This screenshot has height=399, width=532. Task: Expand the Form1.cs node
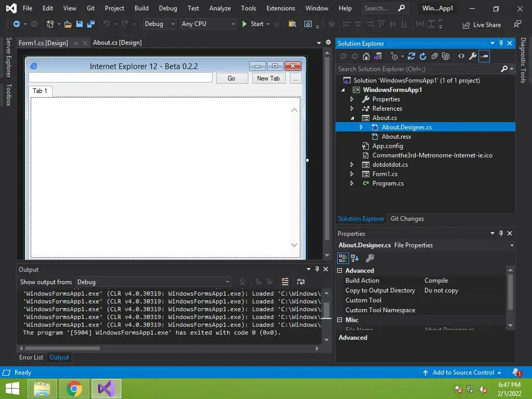[352, 174]
